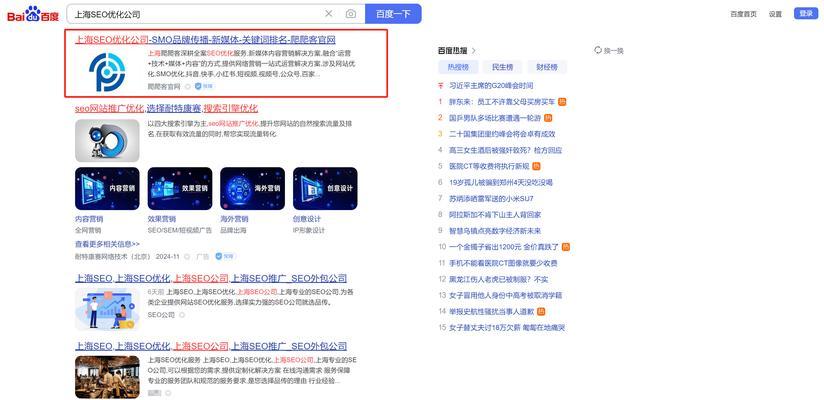Click 热 badge beside 国乒男队 topic
Viewport: 824px width, 400px height.
coord(548,118)
